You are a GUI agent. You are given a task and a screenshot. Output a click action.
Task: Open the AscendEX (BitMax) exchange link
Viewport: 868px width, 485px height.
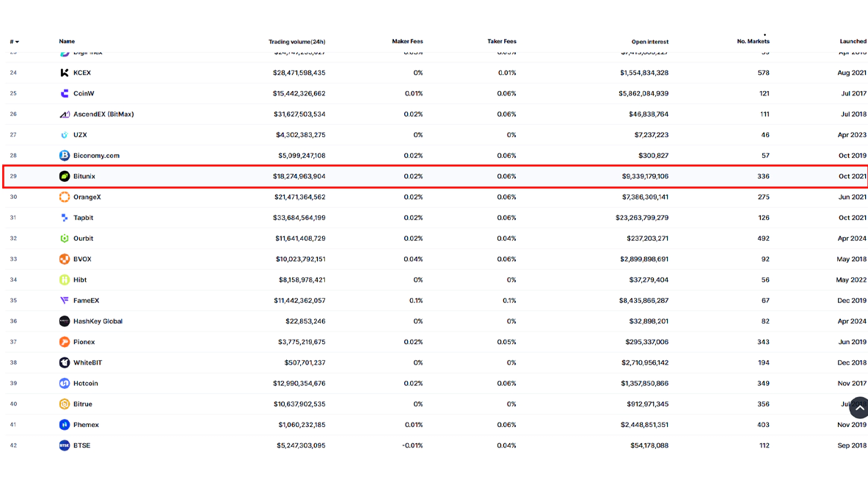pos(103,114)
